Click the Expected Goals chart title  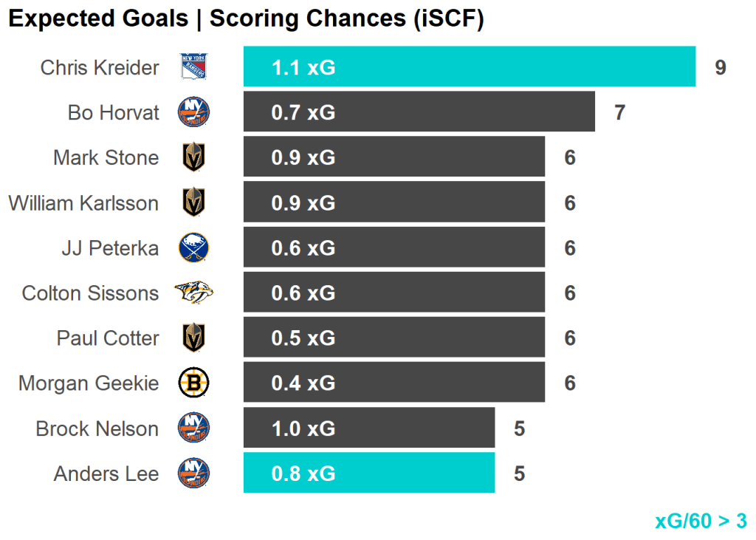tap(246, 20)
